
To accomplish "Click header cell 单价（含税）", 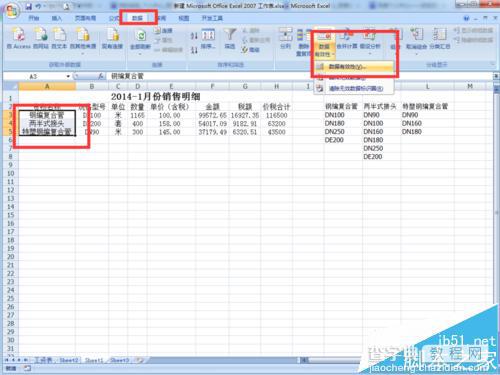I will point(170,107).
